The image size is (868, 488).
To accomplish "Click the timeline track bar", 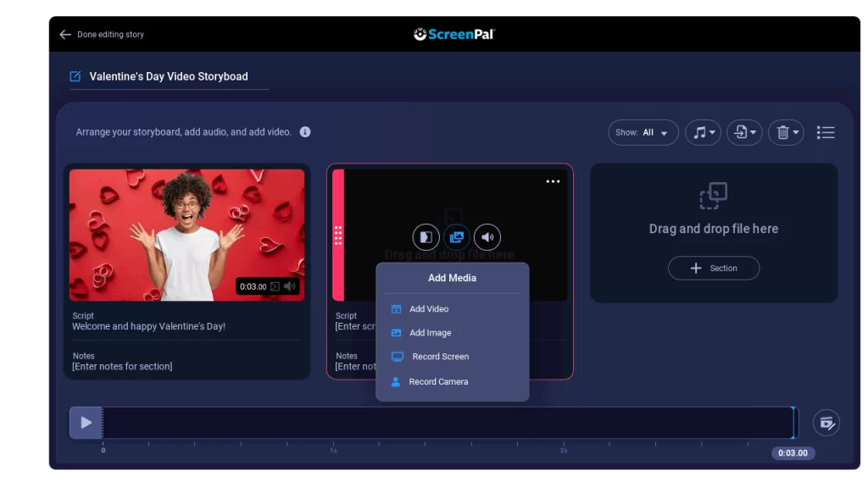I will [x=448, y=423].
